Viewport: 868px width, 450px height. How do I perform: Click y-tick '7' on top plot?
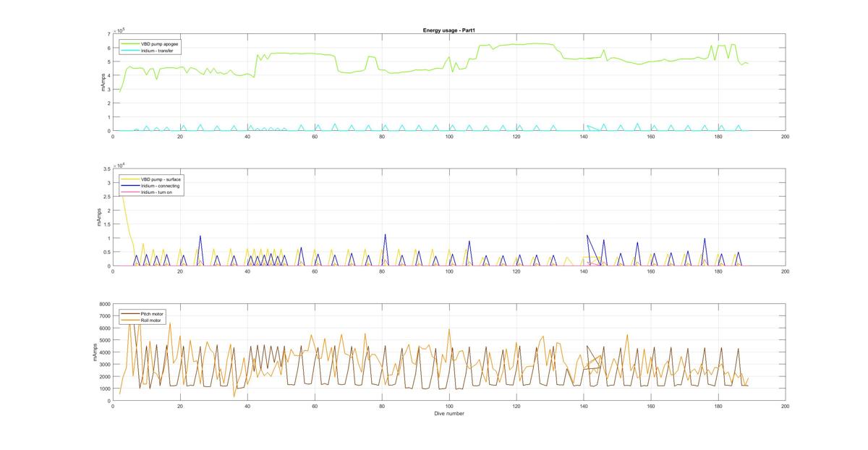click(108, 34)
